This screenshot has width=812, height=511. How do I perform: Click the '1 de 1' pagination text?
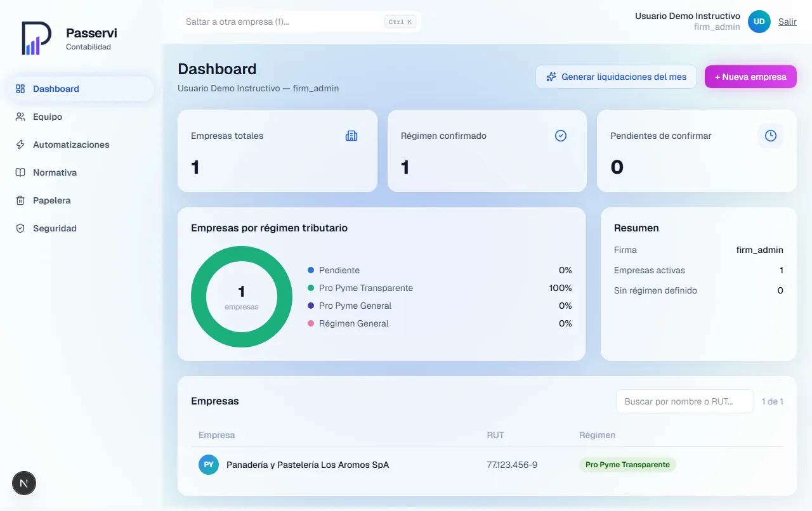(772, 401)
